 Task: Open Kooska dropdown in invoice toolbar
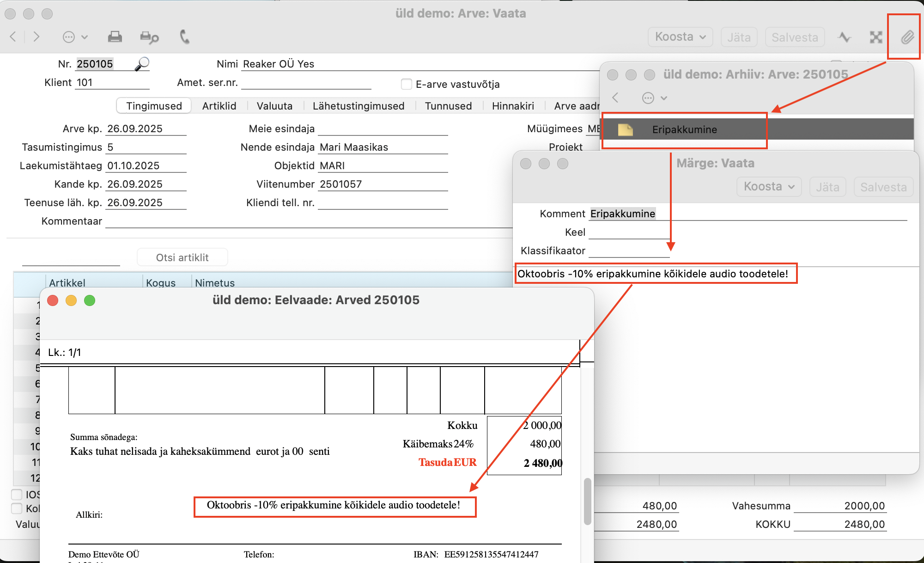680,37
